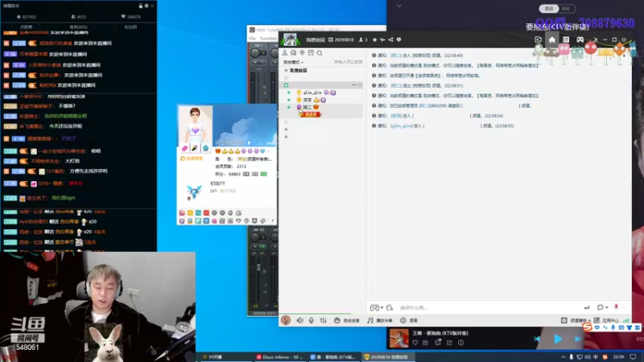Click the location pin icon above channel tree
This screenshot has height=362, width=644.
(x=303, y=53)
